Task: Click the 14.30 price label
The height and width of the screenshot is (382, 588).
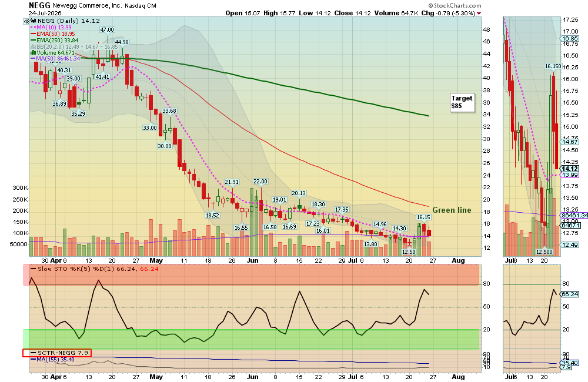Action: coord(399,228)
